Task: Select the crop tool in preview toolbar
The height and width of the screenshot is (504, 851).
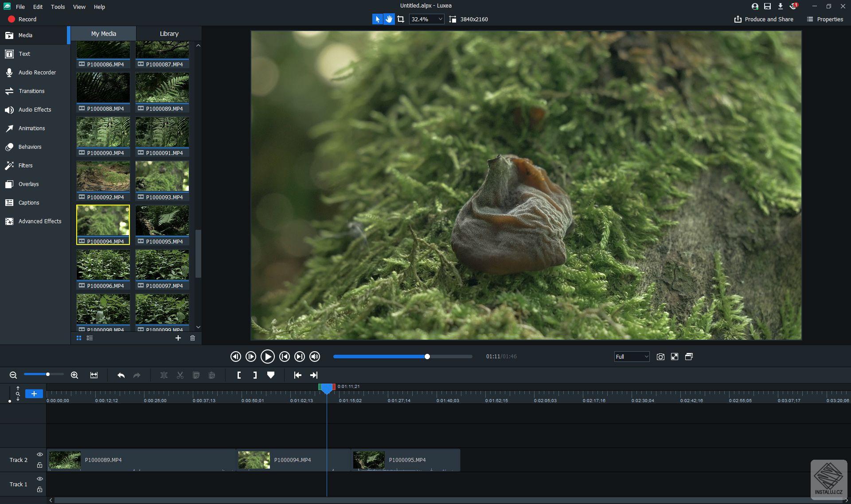Action: pos(401,19)
